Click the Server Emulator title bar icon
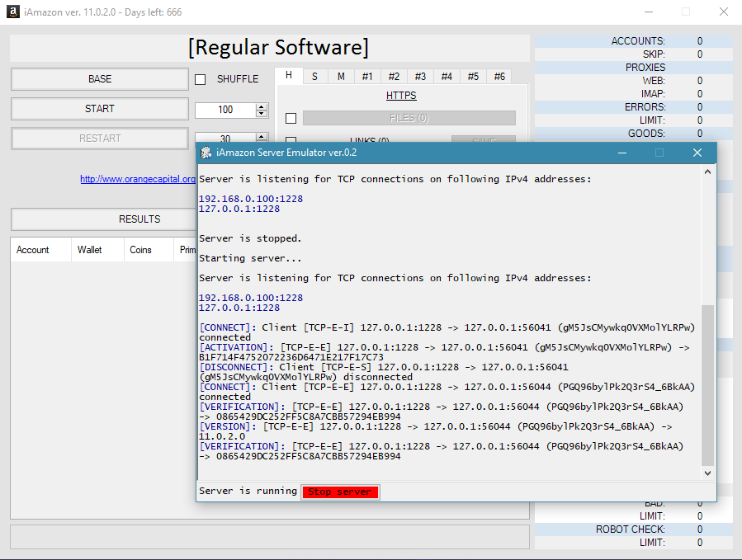This screenshot has height=560, width=742. click(x=206, y=153)
